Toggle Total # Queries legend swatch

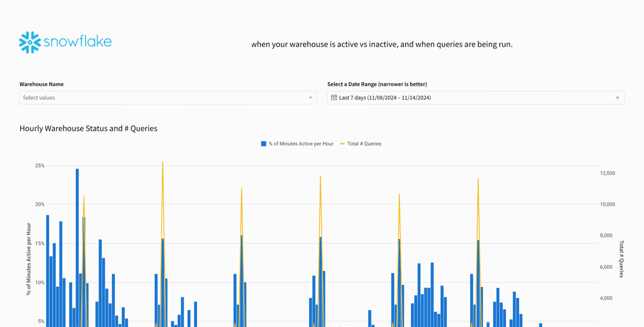342,144
